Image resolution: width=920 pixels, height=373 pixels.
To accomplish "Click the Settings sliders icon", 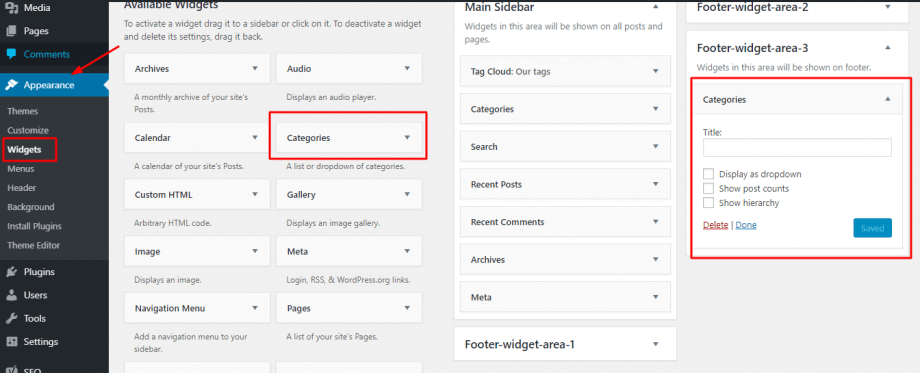I will click(11, 342).
